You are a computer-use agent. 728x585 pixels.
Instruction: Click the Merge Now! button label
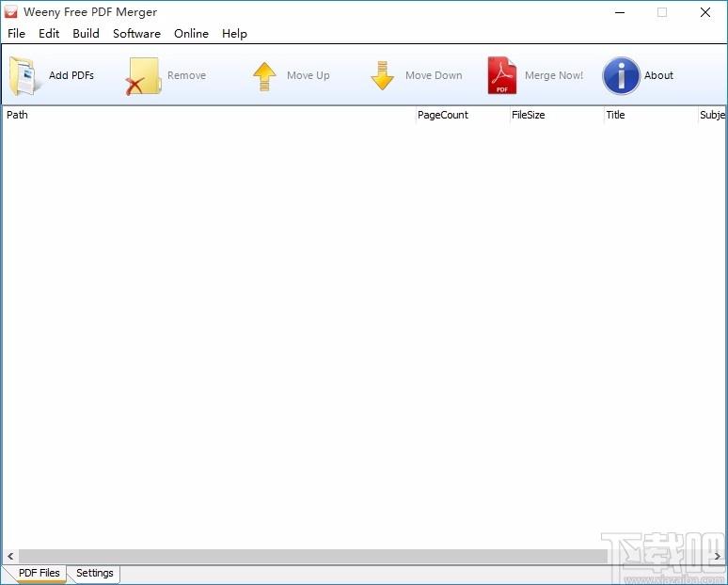pyautogui.click(x=554, y=75)
